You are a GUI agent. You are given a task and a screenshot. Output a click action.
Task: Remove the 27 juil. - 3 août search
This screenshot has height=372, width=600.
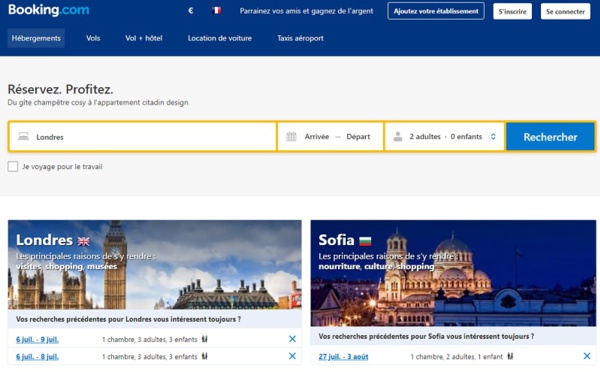[x=587, y=356]
